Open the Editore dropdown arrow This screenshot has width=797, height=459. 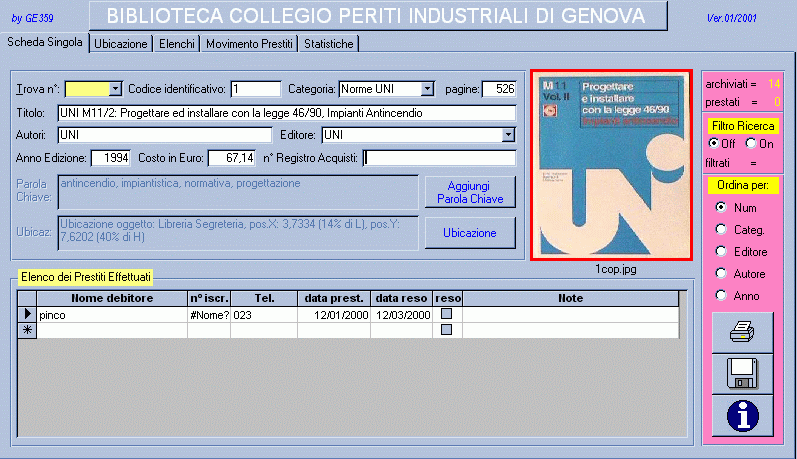(508, 135)
